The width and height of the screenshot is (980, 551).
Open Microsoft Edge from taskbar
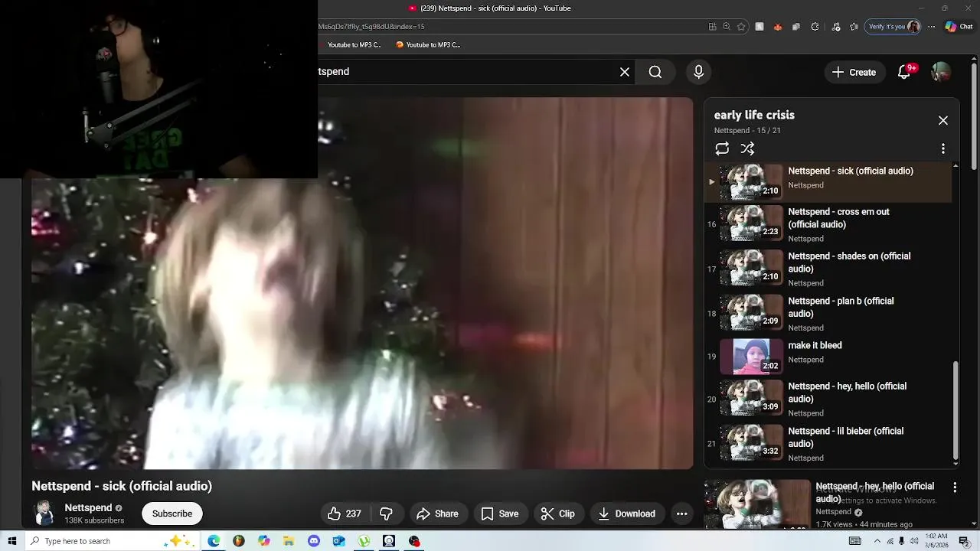[214, 541]
